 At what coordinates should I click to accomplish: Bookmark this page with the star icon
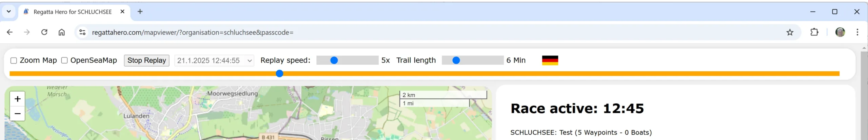click(790, 32)
